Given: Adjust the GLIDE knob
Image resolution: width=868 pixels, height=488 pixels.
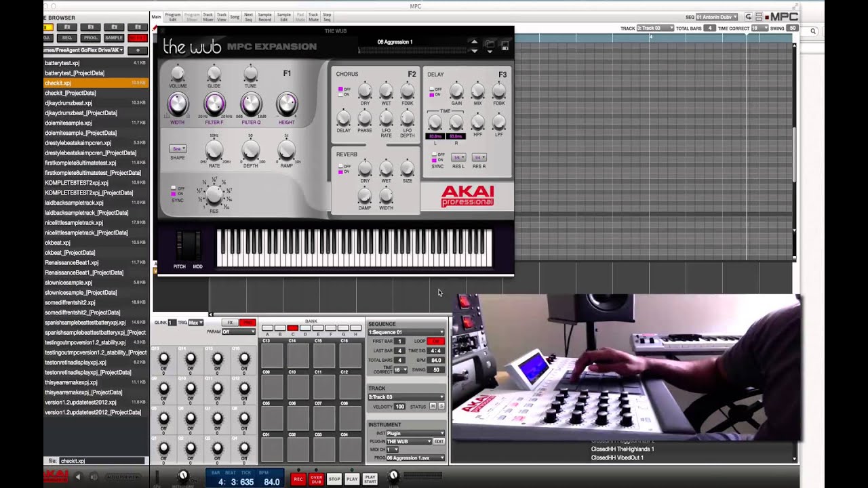Looking at the screenshot, I should tap(214, 73).
